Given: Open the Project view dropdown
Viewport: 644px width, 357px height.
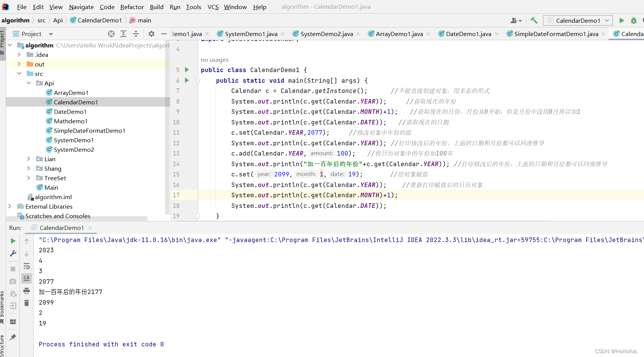Looking at the screenshot, I should point(51,34).
